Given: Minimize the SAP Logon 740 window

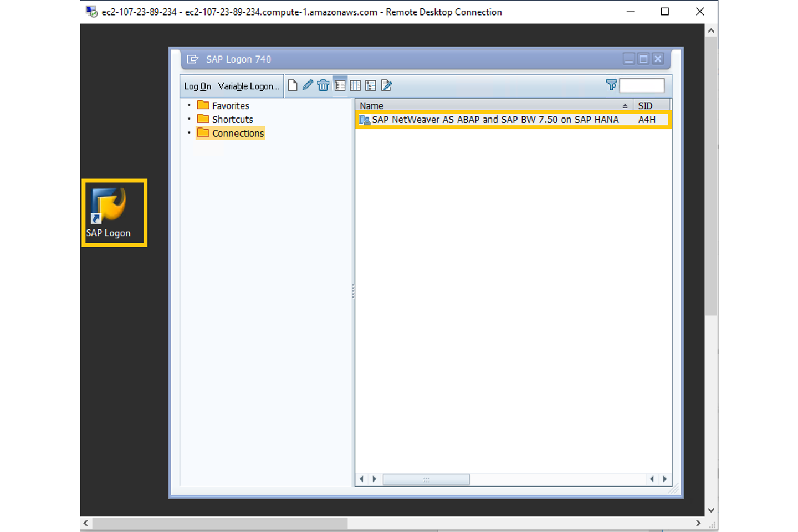Looking at the screenshot, I should 628,59.
